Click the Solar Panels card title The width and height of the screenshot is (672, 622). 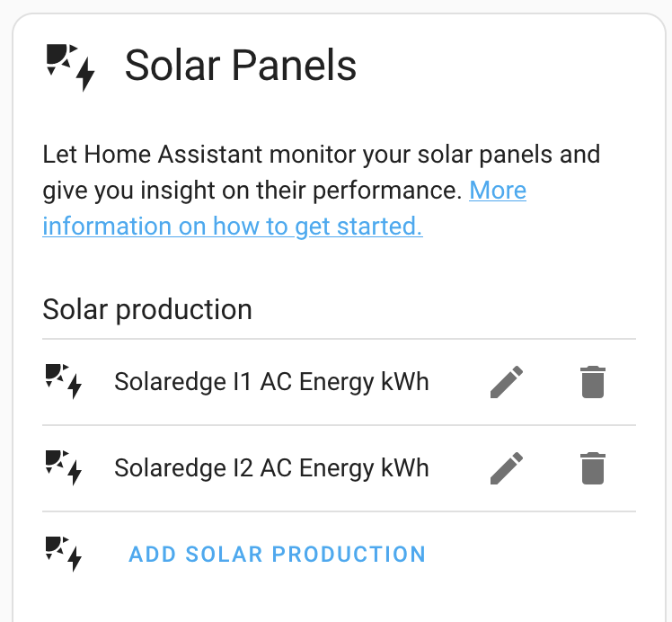(241, 65)
